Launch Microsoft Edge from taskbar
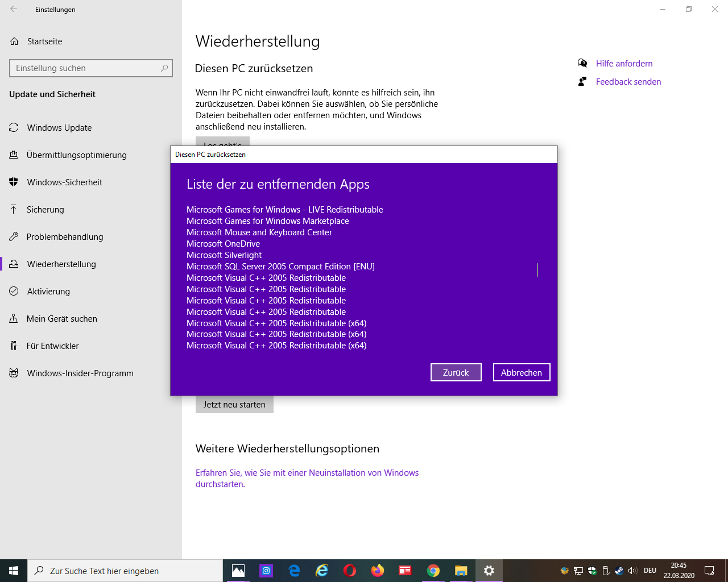Screen dimensions: 728x582 click(x=294, y=571)
